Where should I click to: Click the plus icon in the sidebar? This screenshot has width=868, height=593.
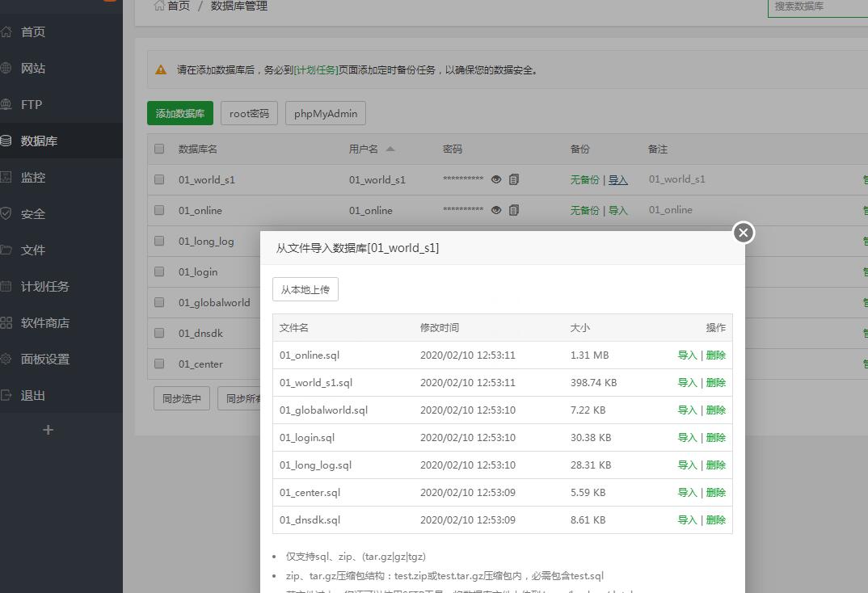[x=48, y=430]
